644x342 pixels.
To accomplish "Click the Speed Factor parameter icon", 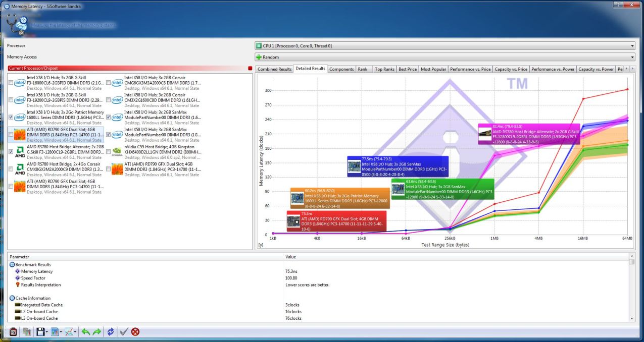I will (x=18, y=278).
